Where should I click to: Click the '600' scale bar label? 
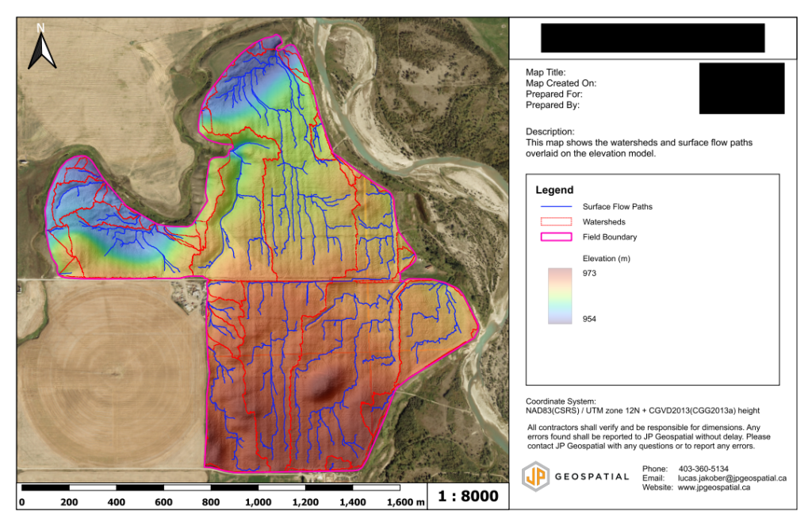tap(163, 502)
